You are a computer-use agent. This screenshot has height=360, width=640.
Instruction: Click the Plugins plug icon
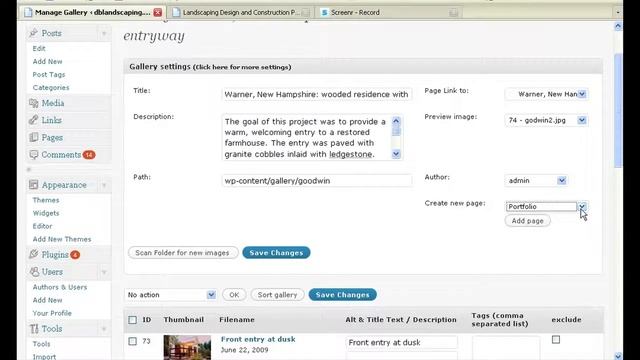34,254
